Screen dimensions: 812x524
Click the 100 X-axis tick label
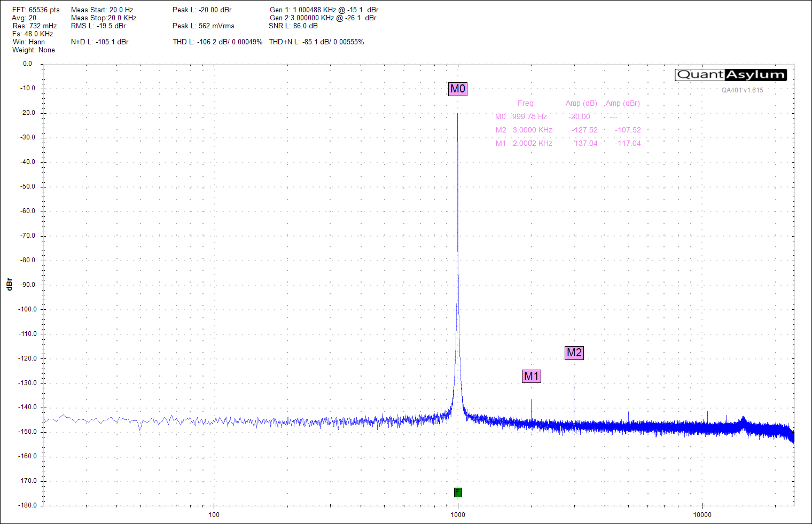point(214,515)
